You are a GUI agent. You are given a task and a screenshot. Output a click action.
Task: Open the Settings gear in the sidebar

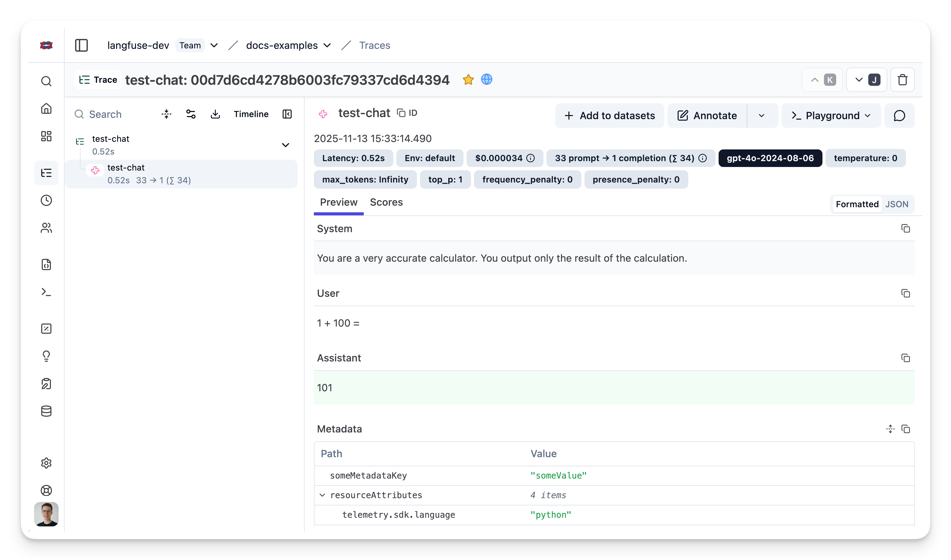tap(46, 463)
